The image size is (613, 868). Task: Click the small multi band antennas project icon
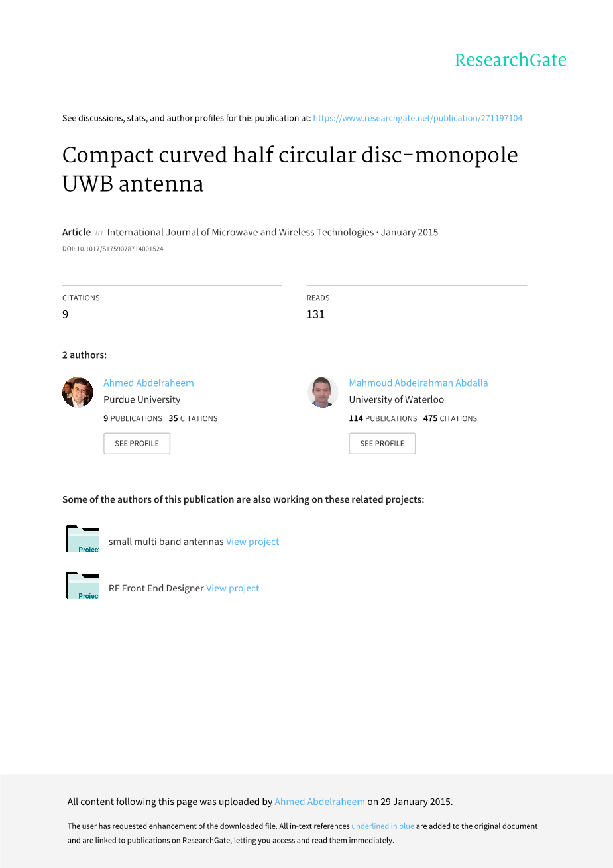tap(83, 539)
